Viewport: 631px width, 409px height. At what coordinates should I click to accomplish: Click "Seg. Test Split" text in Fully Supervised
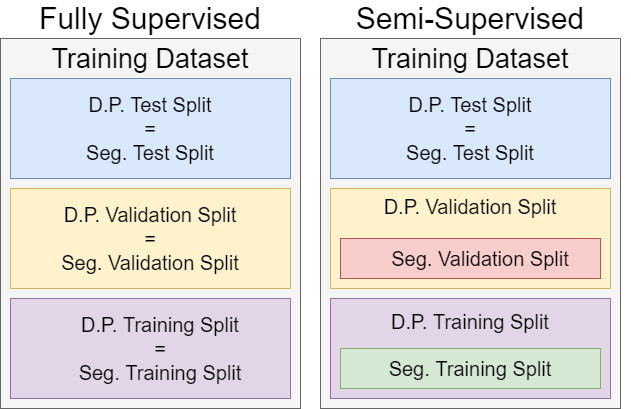coord(150,154)
